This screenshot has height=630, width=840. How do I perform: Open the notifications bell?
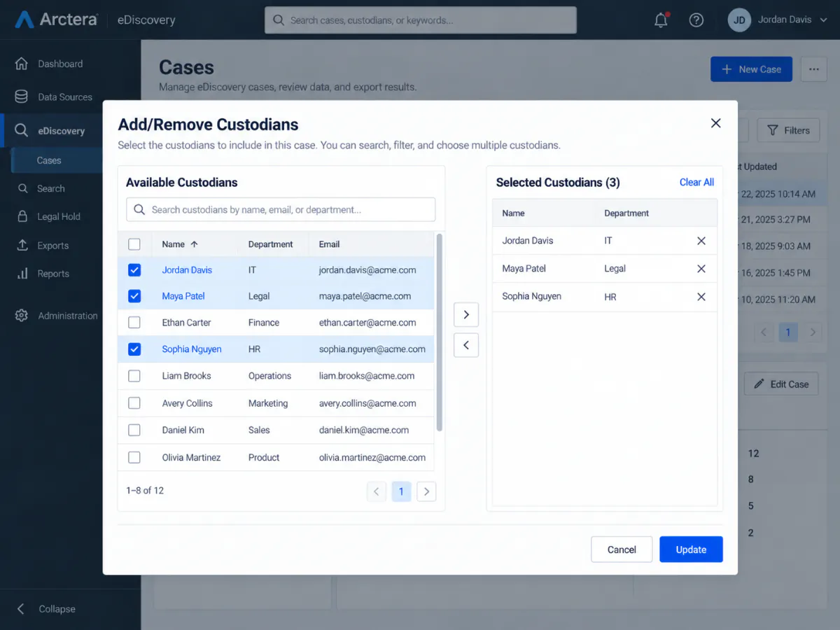661,20
